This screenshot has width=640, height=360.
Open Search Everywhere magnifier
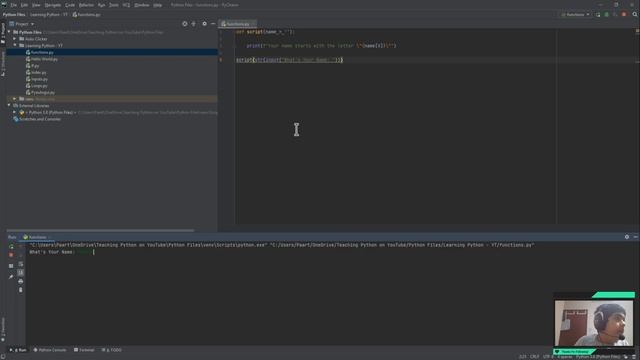(635, 15)
